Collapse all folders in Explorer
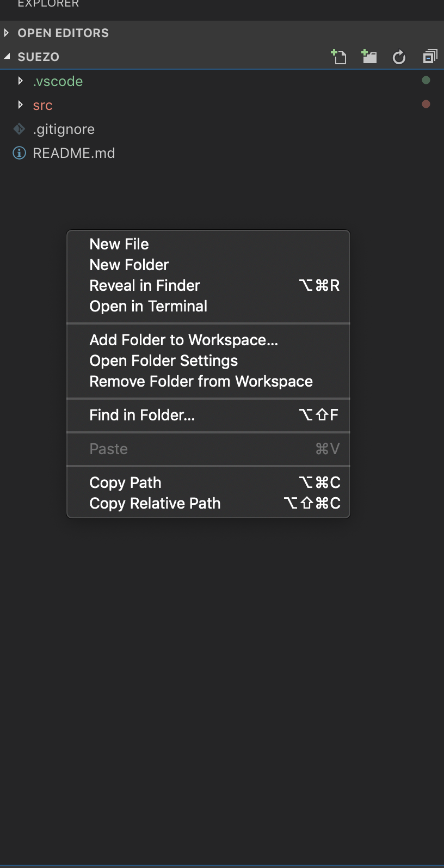The width and height of the screenshot is (444, 868). (x=430, y=57)
